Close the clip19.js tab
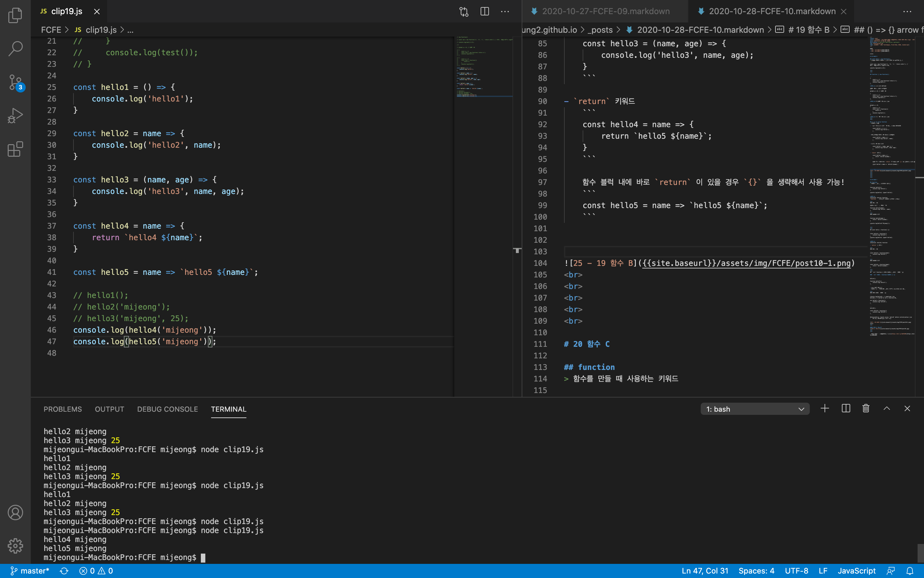 coord(97,12)
